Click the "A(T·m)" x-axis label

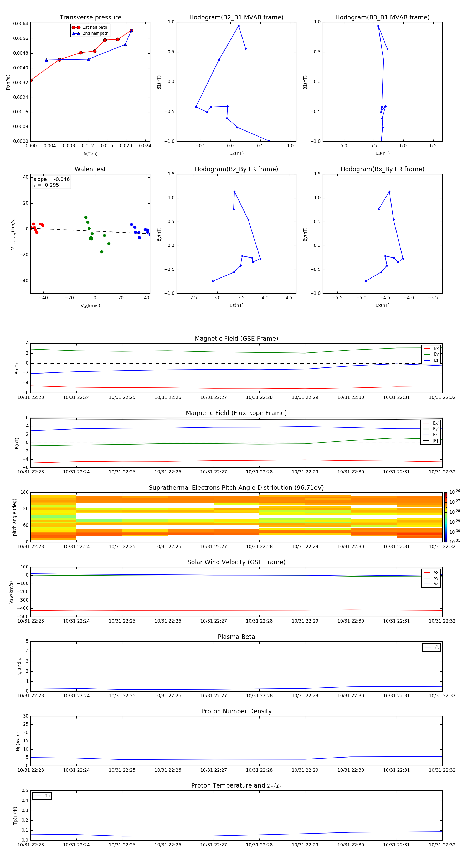pyautogui.click(x=90, y=154)
